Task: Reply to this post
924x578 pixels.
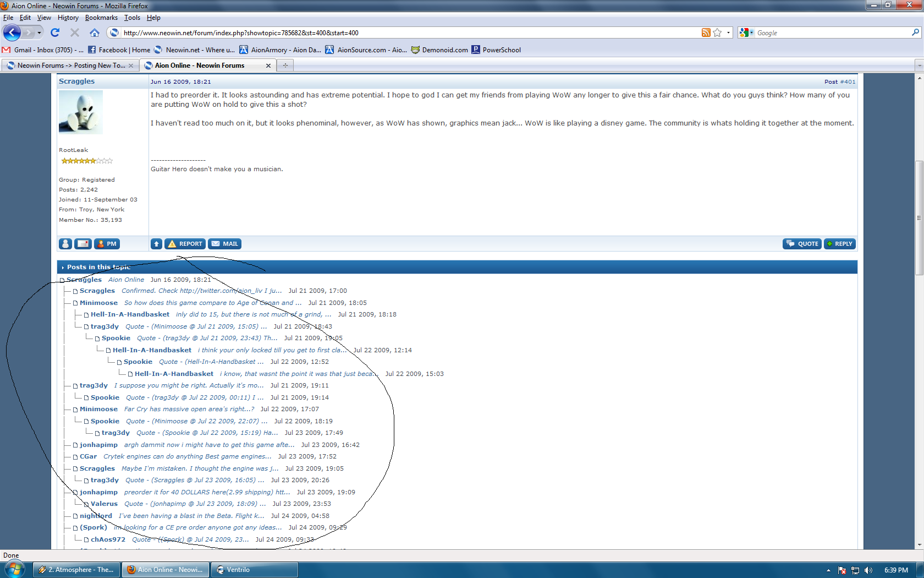Action: tap(840, 244)
